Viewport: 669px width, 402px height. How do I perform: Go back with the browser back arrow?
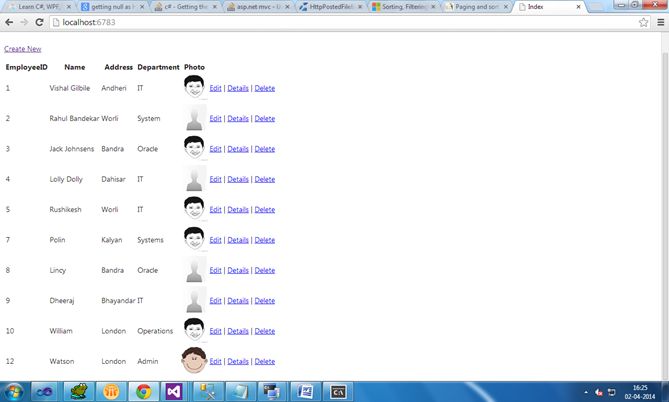9,22
